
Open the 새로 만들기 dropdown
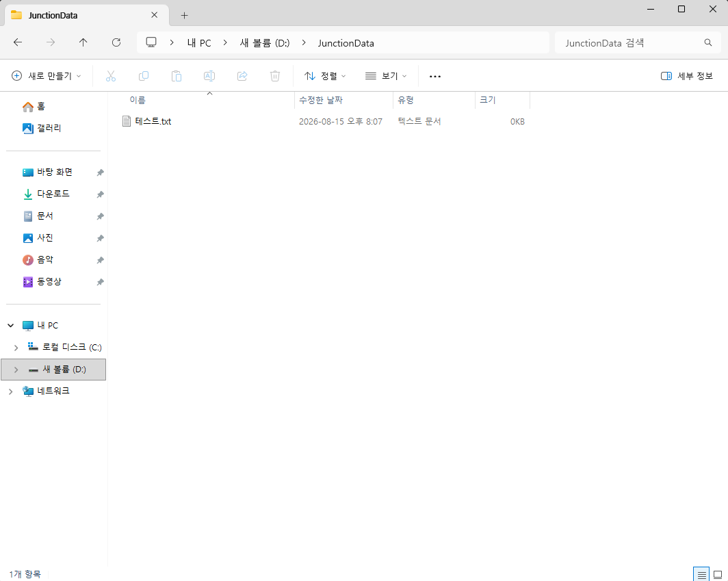click(x=46, y=76)
